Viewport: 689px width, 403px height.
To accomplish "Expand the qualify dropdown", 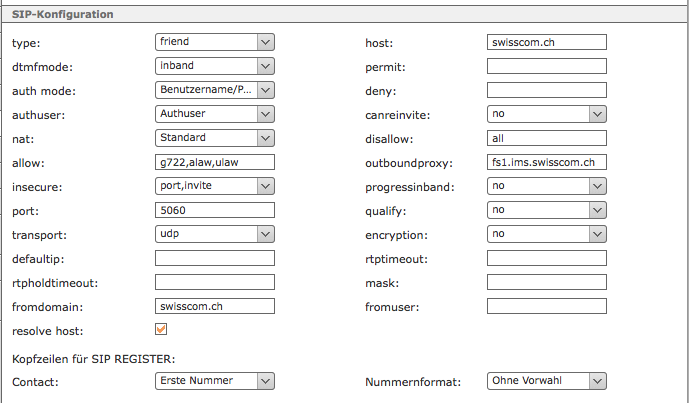I will pos(547,210).
